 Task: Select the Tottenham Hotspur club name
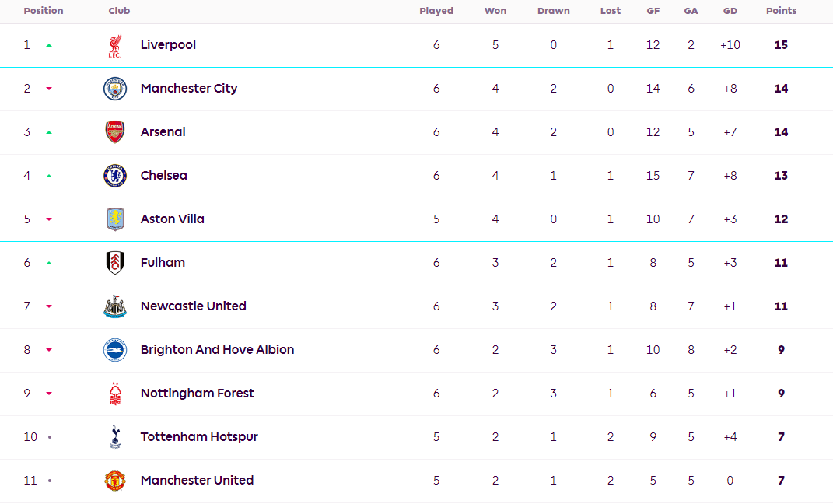coord(199,437)
